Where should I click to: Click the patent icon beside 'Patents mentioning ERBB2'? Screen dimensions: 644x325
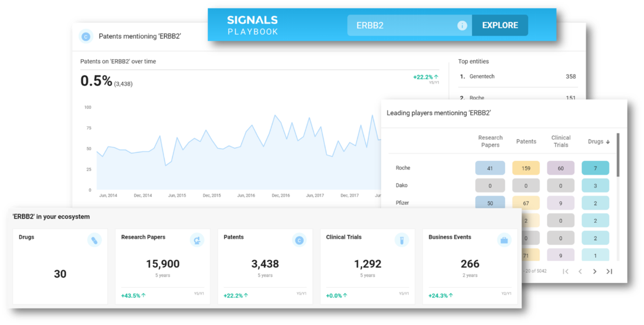click(86, 36)
